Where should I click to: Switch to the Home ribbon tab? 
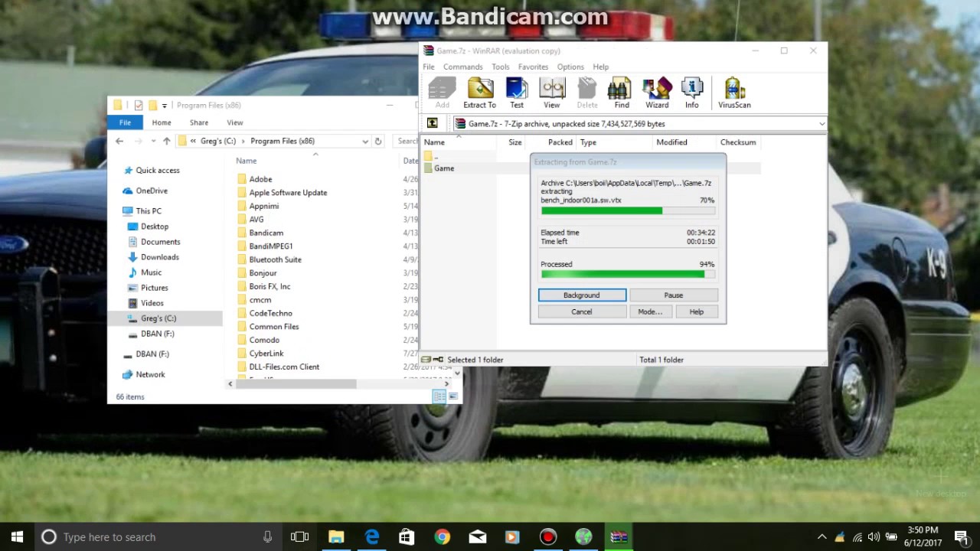(162, 122)
